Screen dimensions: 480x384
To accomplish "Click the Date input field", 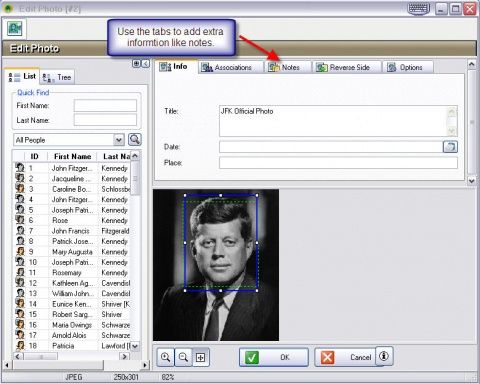I will 331,147.
